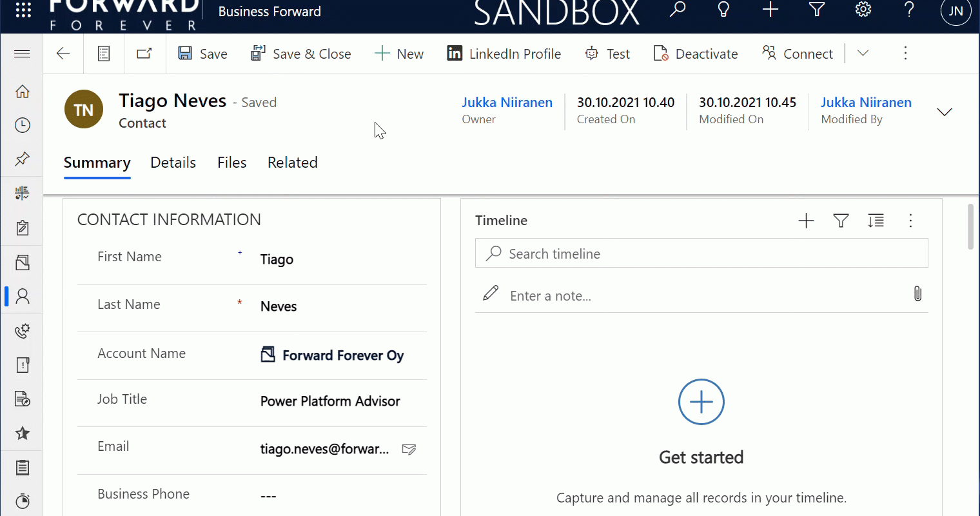Open Modified By Jukka Niiranen link
The image size is (980, 516).
coord(867,102)
